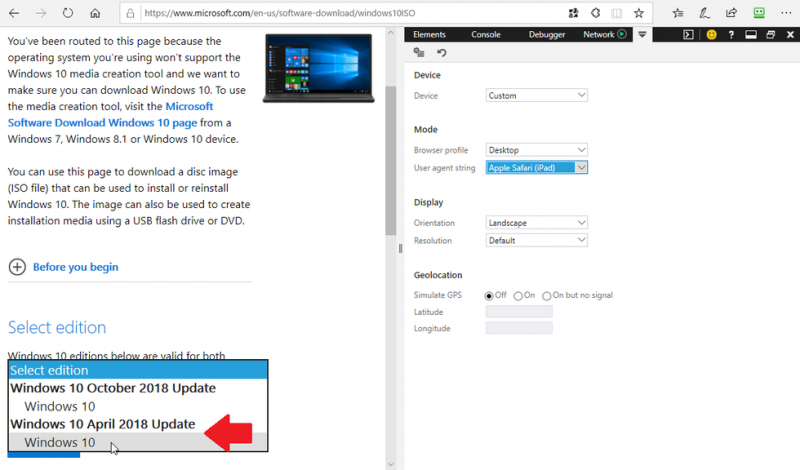800x470 pixels.
Task: Click the browser forward arrow
Action: pos(41,13)
